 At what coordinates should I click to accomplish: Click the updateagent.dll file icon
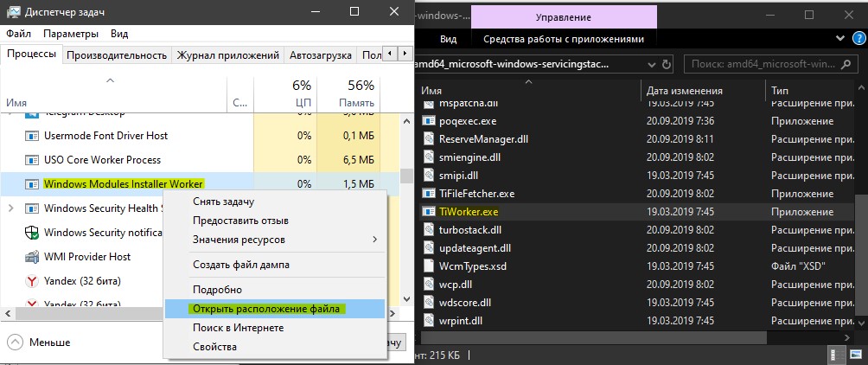click(429, 248)
